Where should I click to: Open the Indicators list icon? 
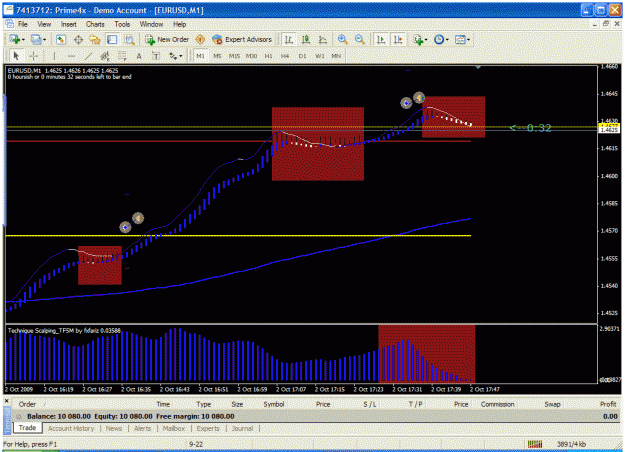pos(418,39)
